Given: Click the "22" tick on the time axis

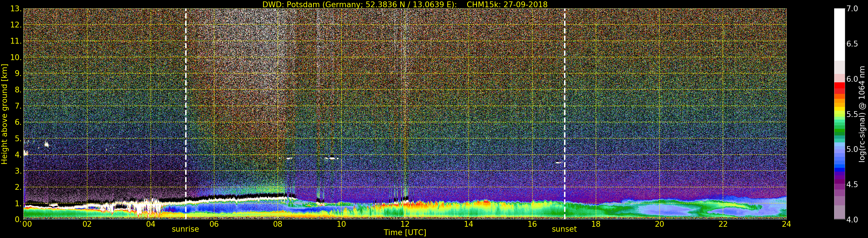Looking at the screenshot, I should (723, 224).
